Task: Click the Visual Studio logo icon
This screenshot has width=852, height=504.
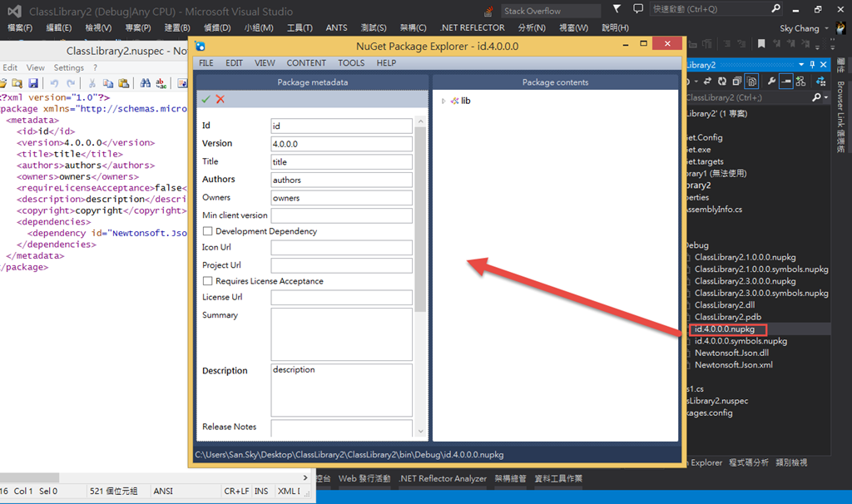Action: point(15,12)
